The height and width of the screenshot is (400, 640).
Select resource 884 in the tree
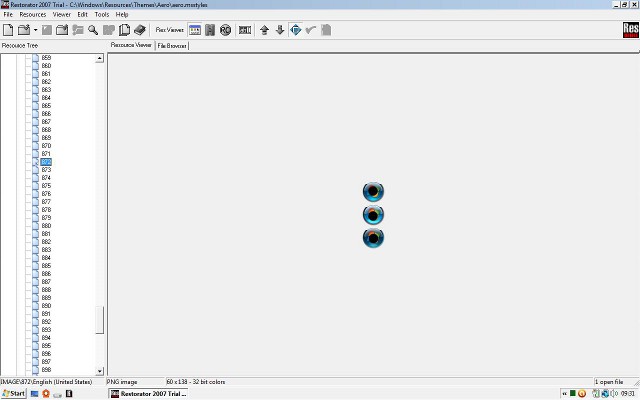(46, 258)
